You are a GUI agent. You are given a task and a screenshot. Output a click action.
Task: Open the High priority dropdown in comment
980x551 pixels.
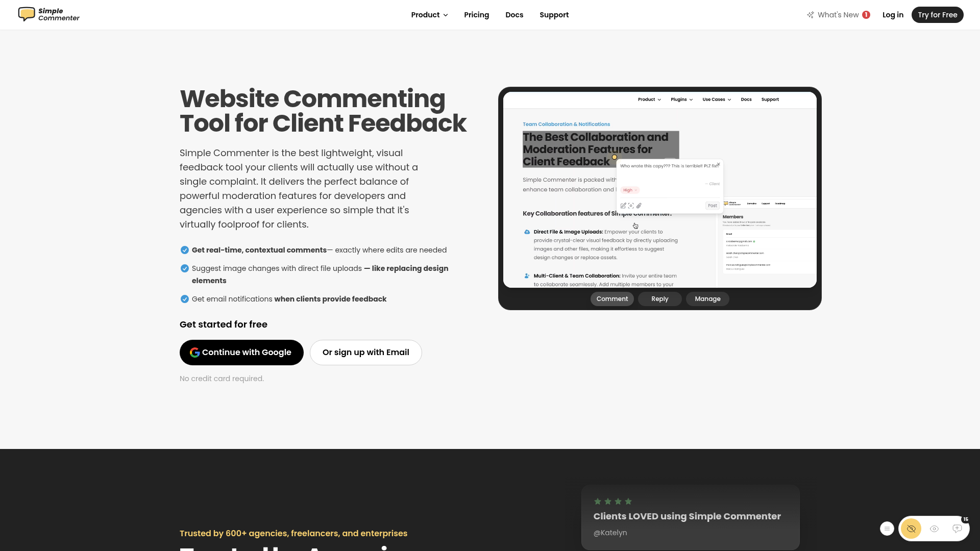[x=630, y=190]
